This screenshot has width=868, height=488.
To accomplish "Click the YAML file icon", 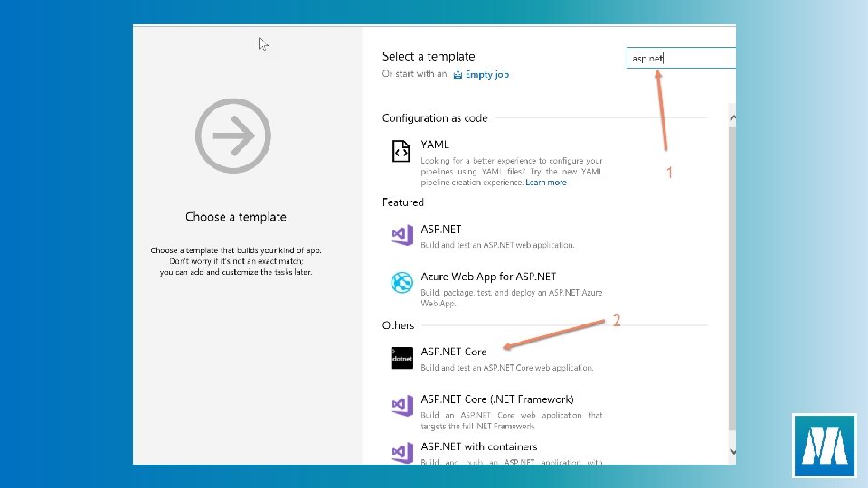I will click(401, 151).
